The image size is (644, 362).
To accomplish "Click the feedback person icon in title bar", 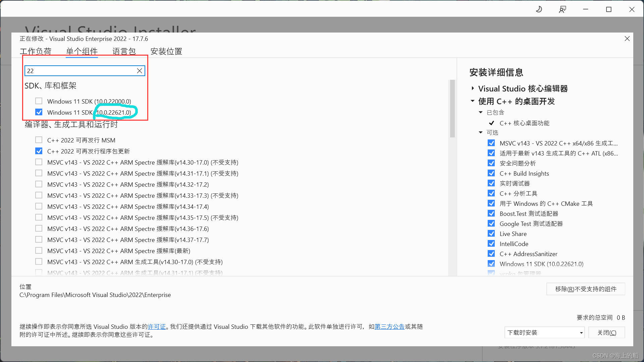I will pyautogui.click(x=562, y=9).
